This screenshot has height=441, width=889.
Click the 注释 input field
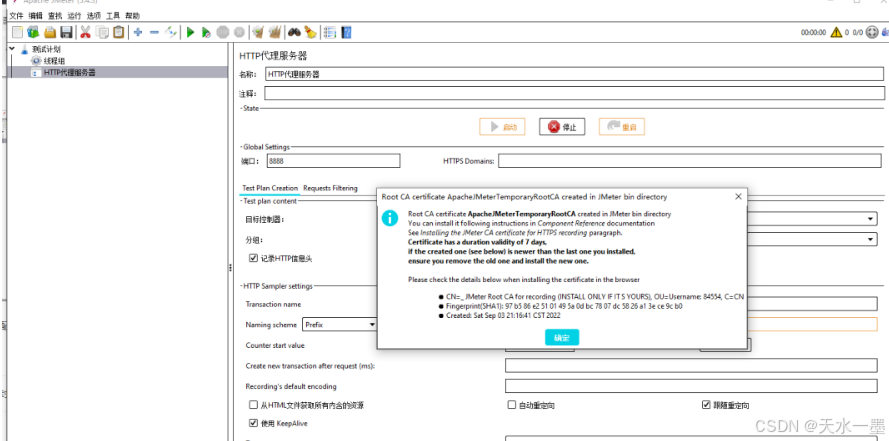pyautogui.click(x=574, y=93)
